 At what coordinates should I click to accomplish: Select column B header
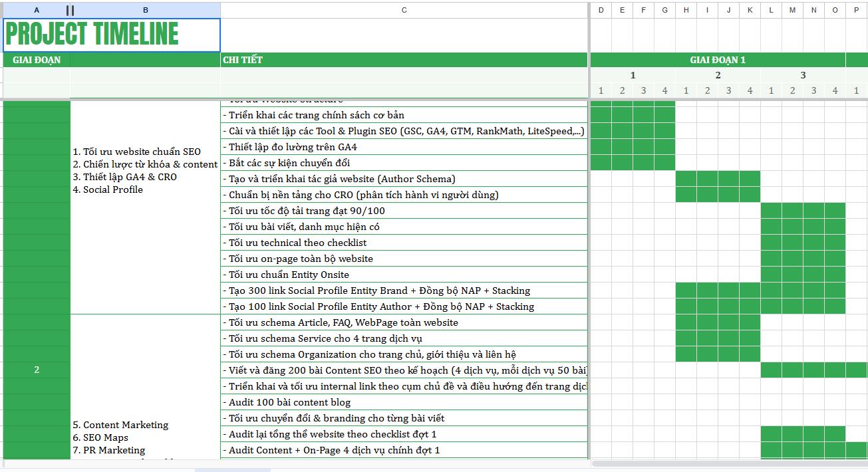tap(146, 10)
